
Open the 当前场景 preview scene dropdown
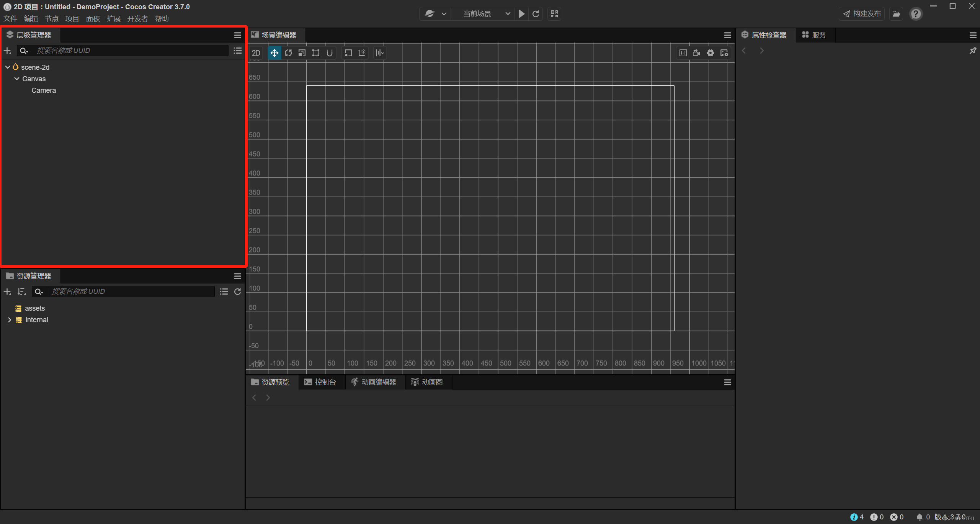point(486,14)
